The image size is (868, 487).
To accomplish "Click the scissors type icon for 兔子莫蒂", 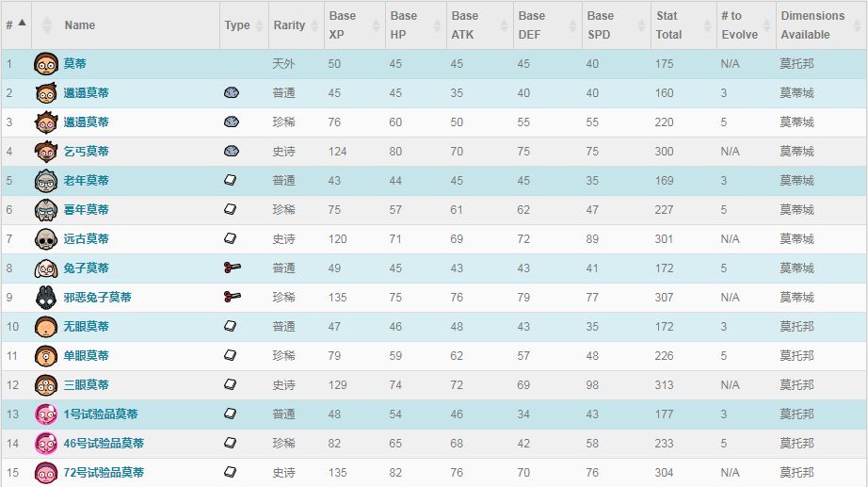I will pyautogui.click(x=232, y=268).
